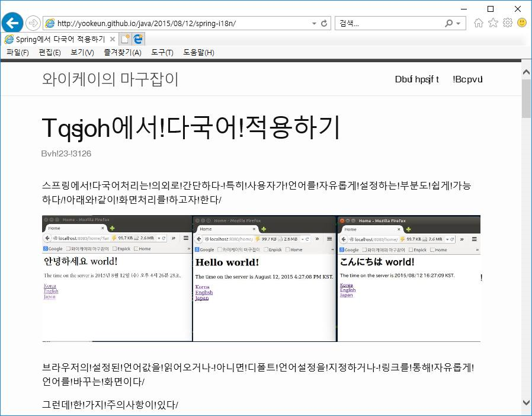
Task: Open the Tools gear icon
Action: click(x=507, y=23)
